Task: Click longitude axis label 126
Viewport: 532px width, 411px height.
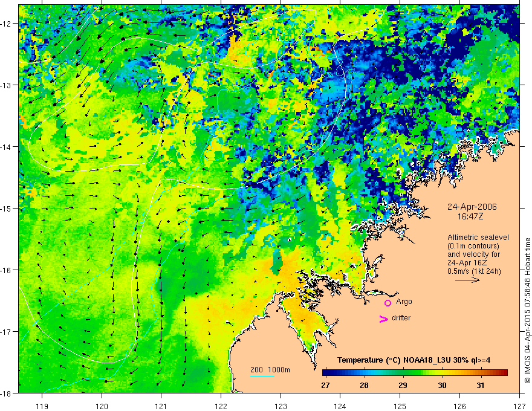Action: 459,406
